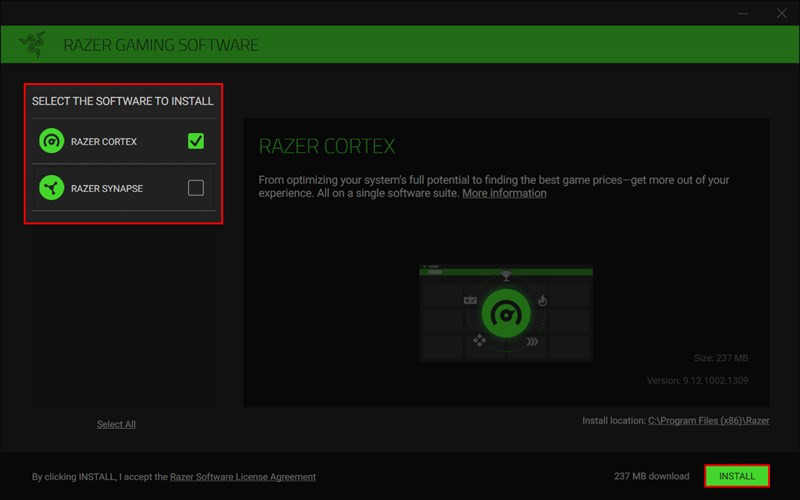This screenshot has height=500, width=800.
Task: Click the d-pad icon in Cortex preview
Action: 479,341
